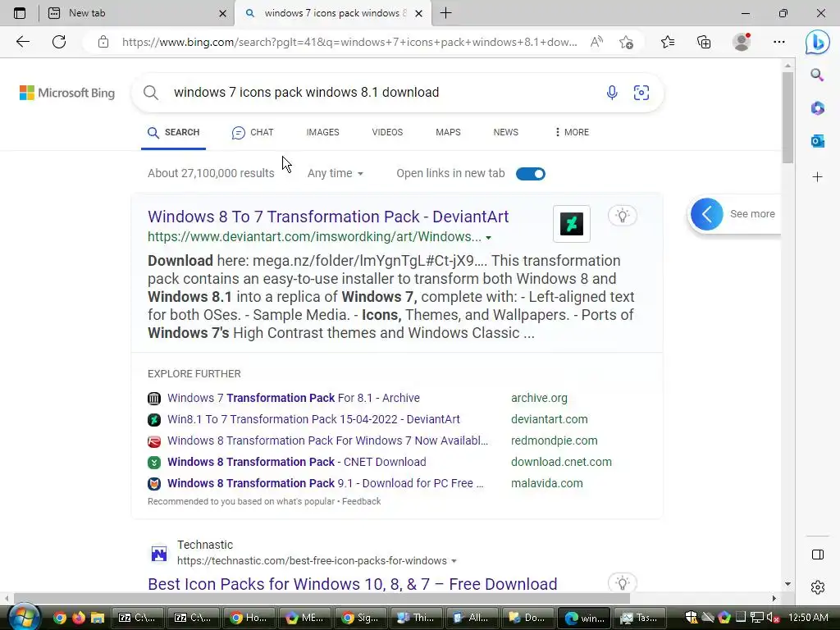840x630 pixels.
Task: Expand the See more side panel
Action: (x=733, y=214)
